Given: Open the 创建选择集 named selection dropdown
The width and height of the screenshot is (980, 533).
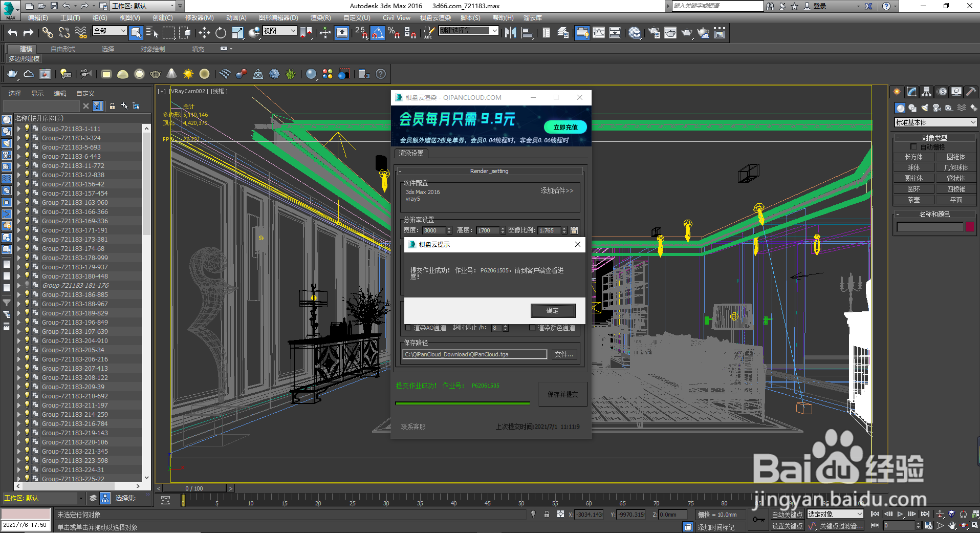Looking at the screenshot, I should [469, 31].
